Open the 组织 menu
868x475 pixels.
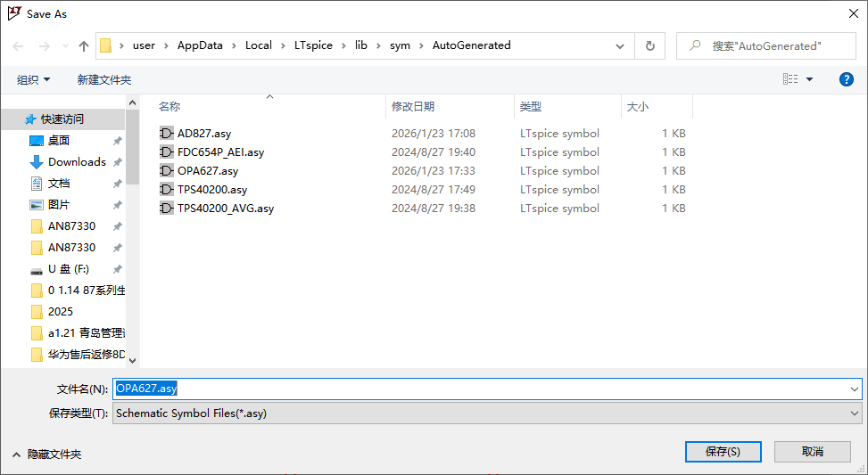[x=33, y=79]
